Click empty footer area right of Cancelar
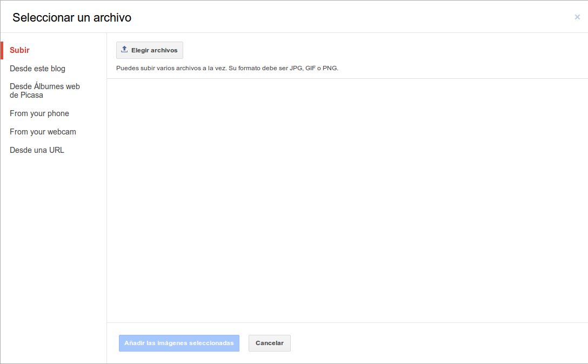 [432, 343]
